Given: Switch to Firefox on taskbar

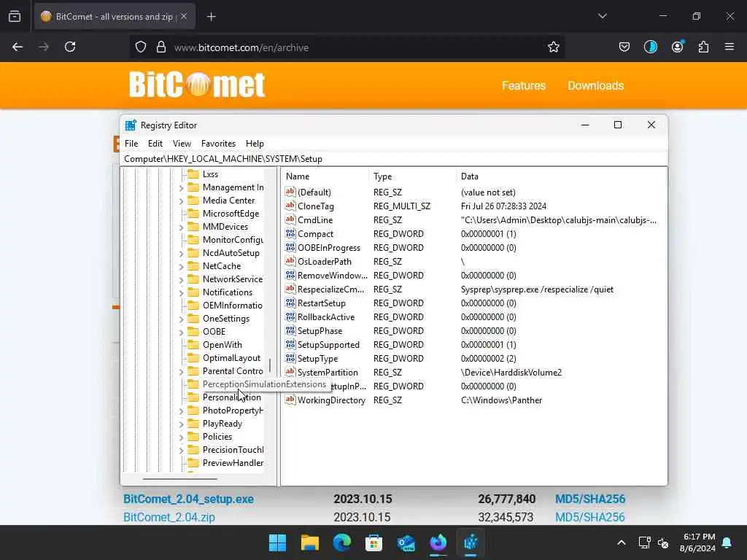Looking at the screenshot, I should pyautogui.click(x=438, y=542).
